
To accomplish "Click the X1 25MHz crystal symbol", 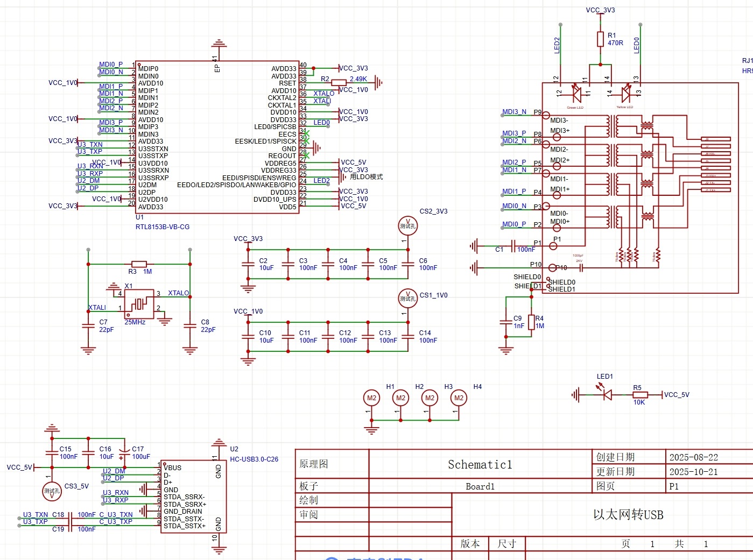I will coord(139,304).
